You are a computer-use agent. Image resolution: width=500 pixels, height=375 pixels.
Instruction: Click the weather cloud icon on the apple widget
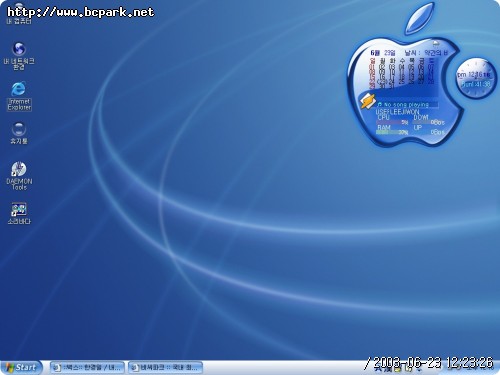click(435, 43)
